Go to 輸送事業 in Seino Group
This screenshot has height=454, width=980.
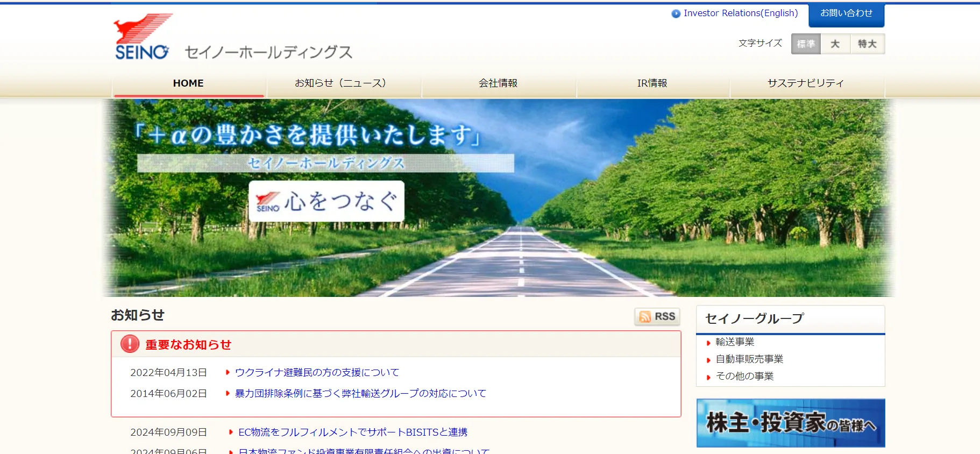(735, 342)
